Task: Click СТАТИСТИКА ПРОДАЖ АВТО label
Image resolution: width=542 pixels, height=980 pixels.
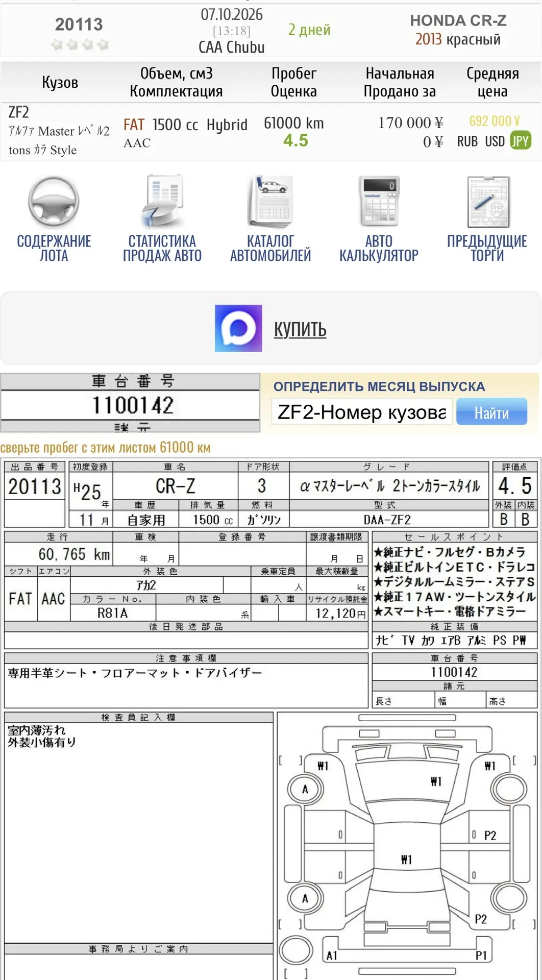Action: click(162, 248)
